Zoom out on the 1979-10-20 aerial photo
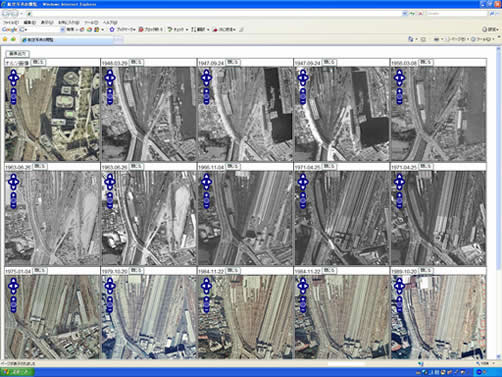502x377 pixels. pyautogui.click(x=110, y=310)
